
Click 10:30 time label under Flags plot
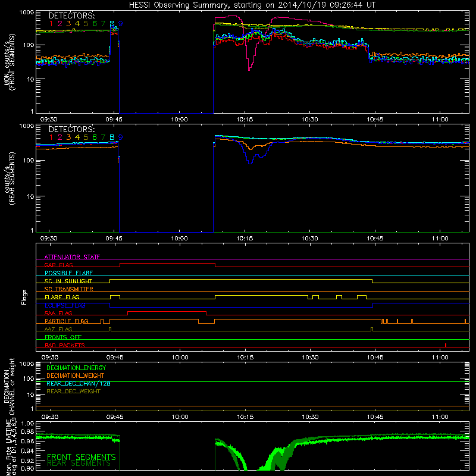tap(310, 358)
